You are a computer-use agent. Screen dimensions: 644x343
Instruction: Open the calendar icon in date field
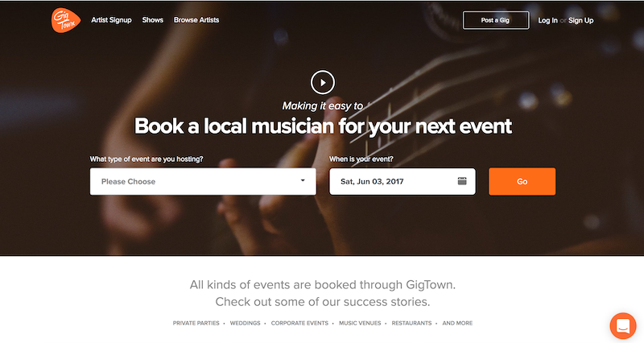click(x=462, y=181)
